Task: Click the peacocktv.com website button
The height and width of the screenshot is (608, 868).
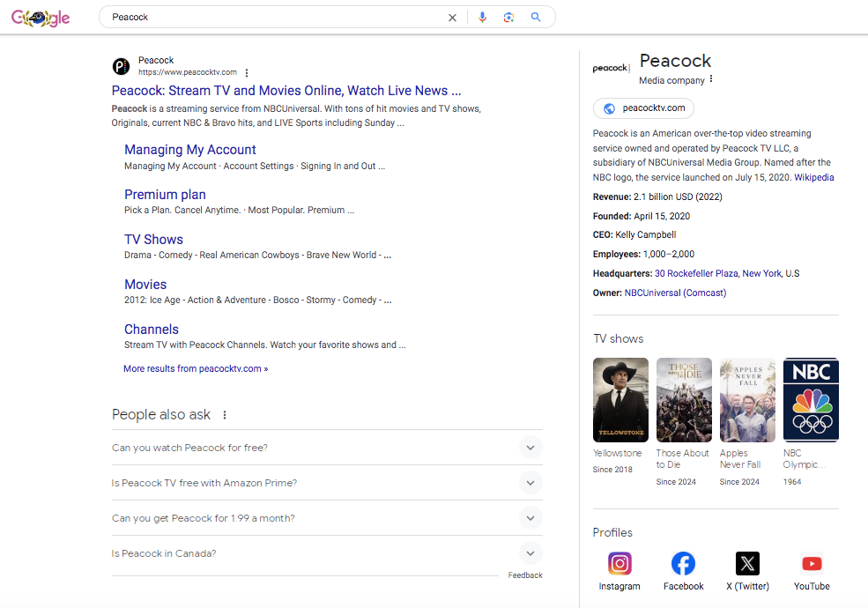Action: 643,108
